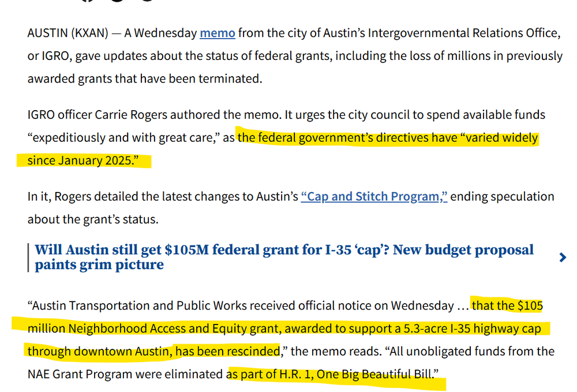This screenshot has height=392, width=577.
Task: Click the "AUSTIN (KXAN)" dateline
Action: (x=68, y=33)
